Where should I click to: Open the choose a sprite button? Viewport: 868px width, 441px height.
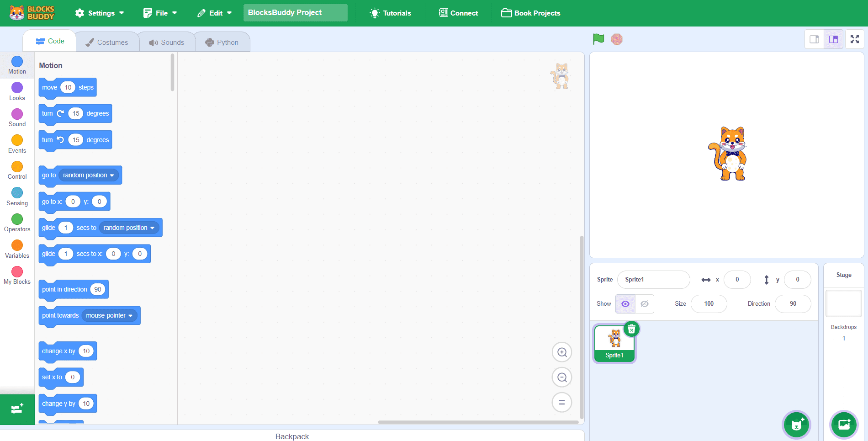tap(796, 425)
